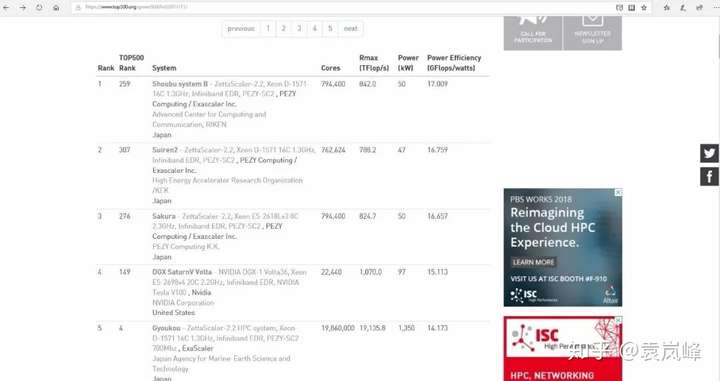Go to page 1 of the list
720x381 pixels.
(268, 28)
